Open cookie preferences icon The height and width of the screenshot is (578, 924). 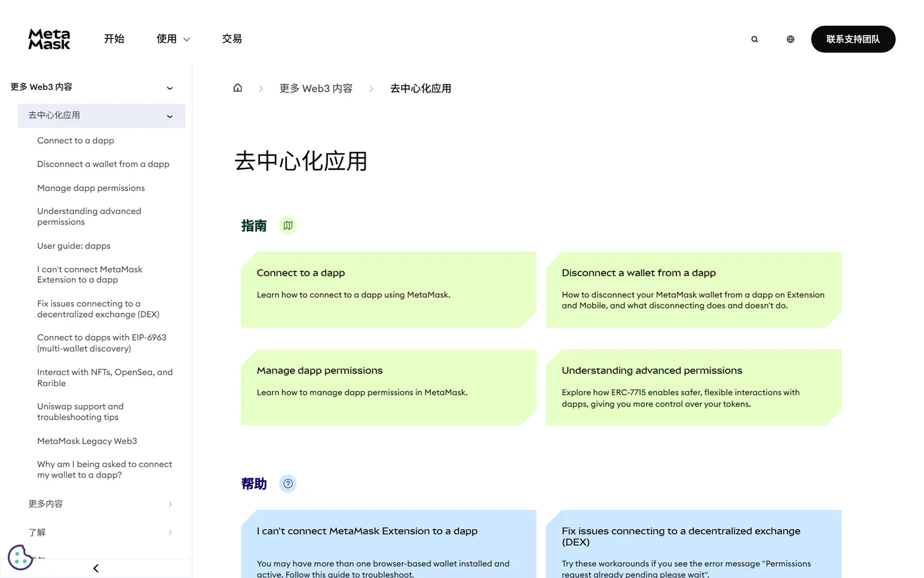click(x=20, y=557)
